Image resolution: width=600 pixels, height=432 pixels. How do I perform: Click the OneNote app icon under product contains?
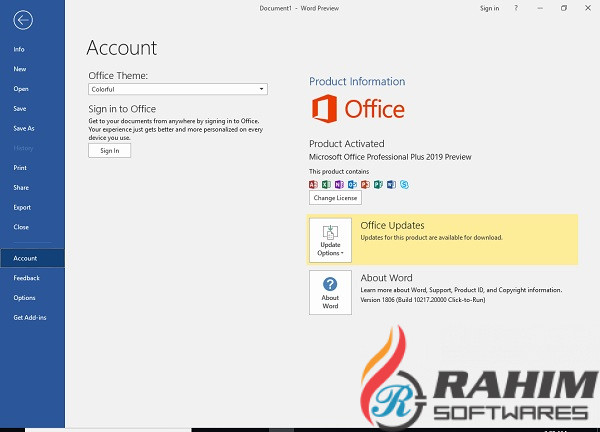339,184
